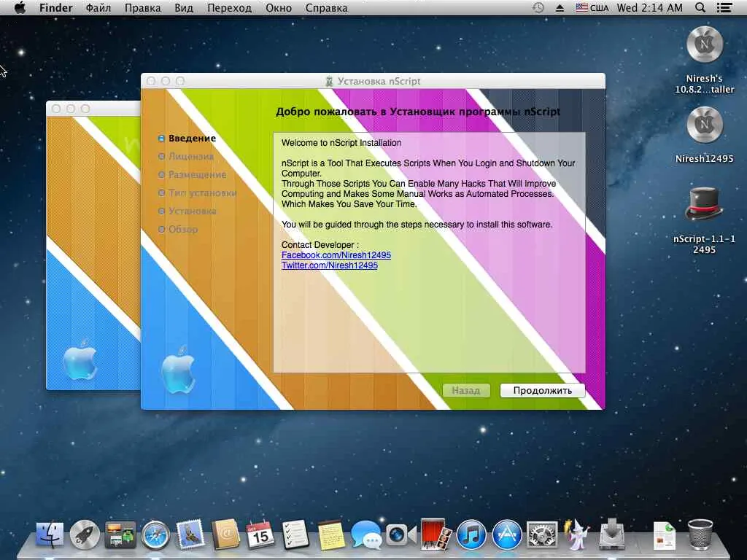Click the Установка nScript window title
Viewport: 747px width, 560px height.
pyautogui.click(x=379, y=81)
